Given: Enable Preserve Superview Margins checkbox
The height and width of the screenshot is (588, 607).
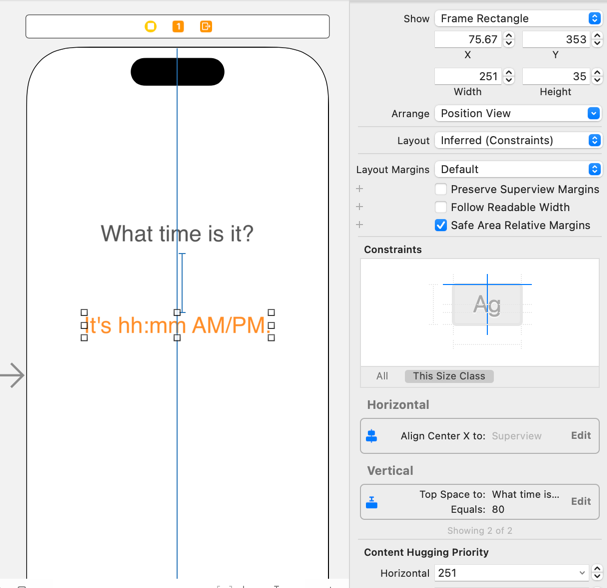Looking at the screenshot, I should pyautogui.click(x=441, y=189).
